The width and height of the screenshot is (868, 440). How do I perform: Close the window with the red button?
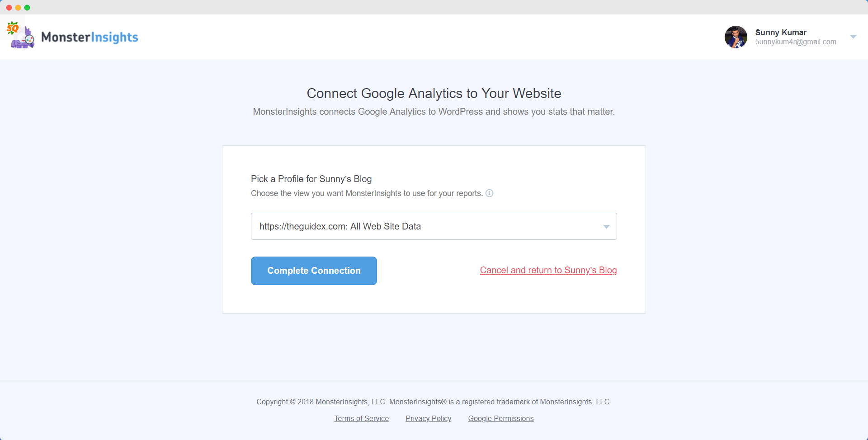(x=9, y=8)
